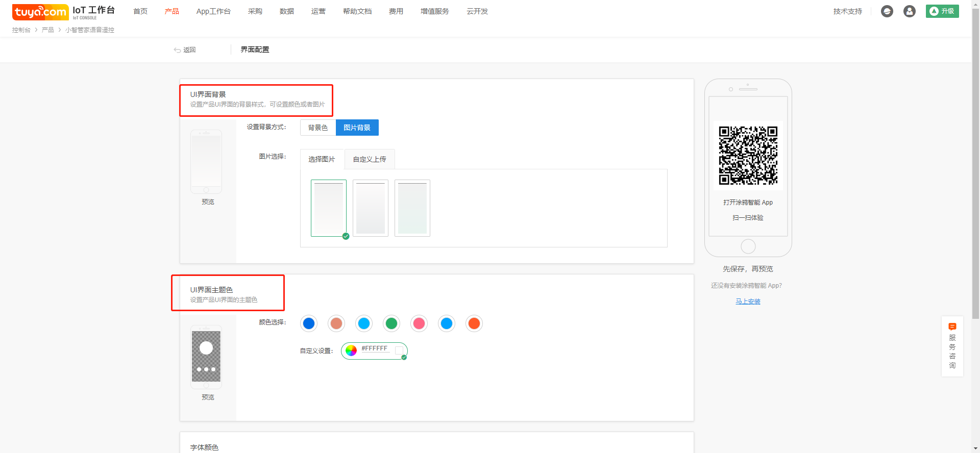Click the rainbow color wheel picker
The width and height of the screenshot is (980, 453).
(x=351, y=350)
